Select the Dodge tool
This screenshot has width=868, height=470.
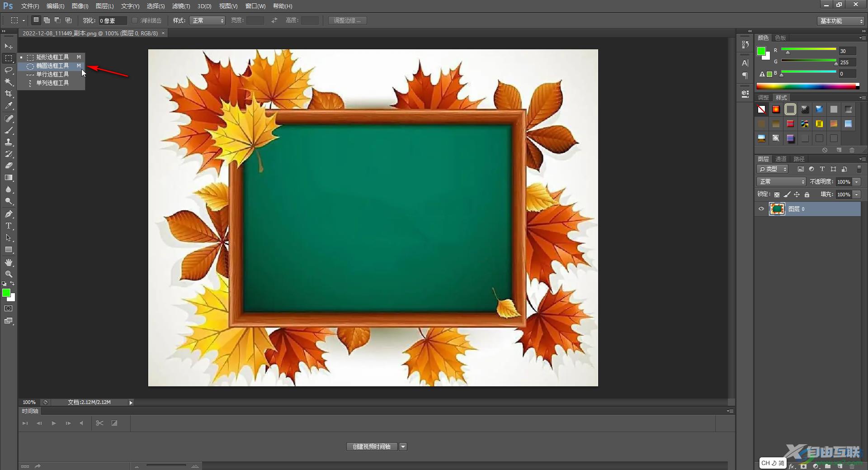tap(9, 201)
